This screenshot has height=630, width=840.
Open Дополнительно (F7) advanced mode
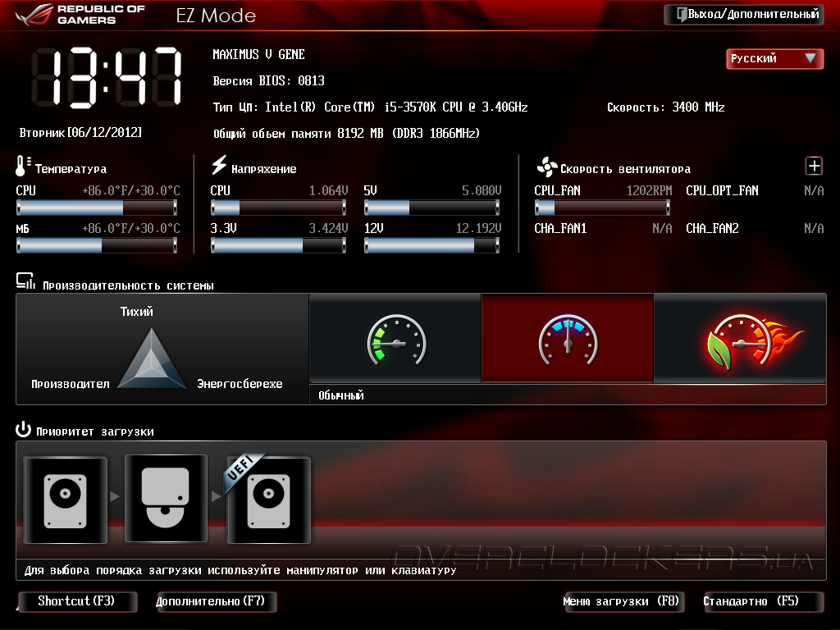[216, 601]
